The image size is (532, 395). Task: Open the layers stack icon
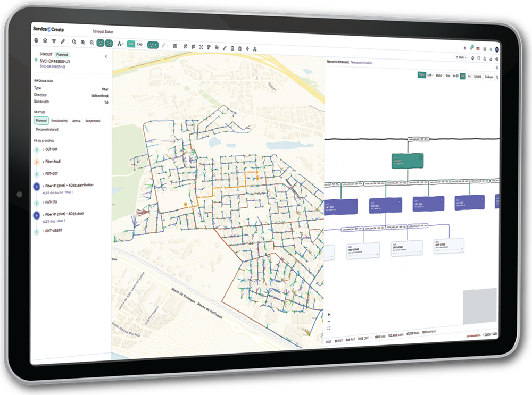[x=45, y=41]
